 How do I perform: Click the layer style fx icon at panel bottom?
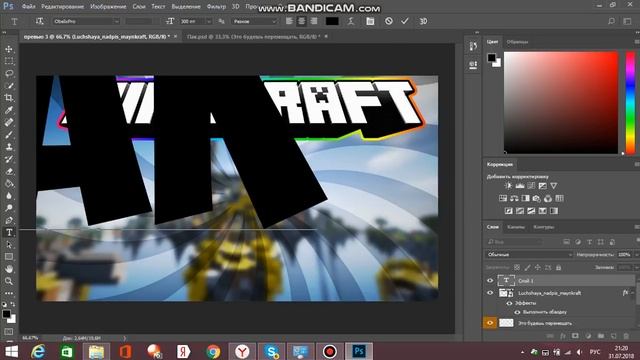(563, 336)
